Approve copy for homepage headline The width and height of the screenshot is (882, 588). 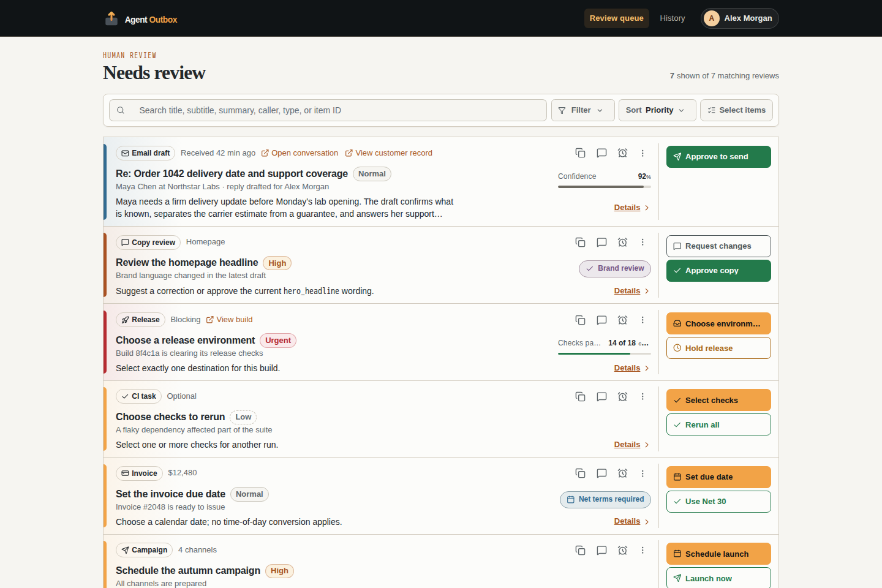(718, 271)
